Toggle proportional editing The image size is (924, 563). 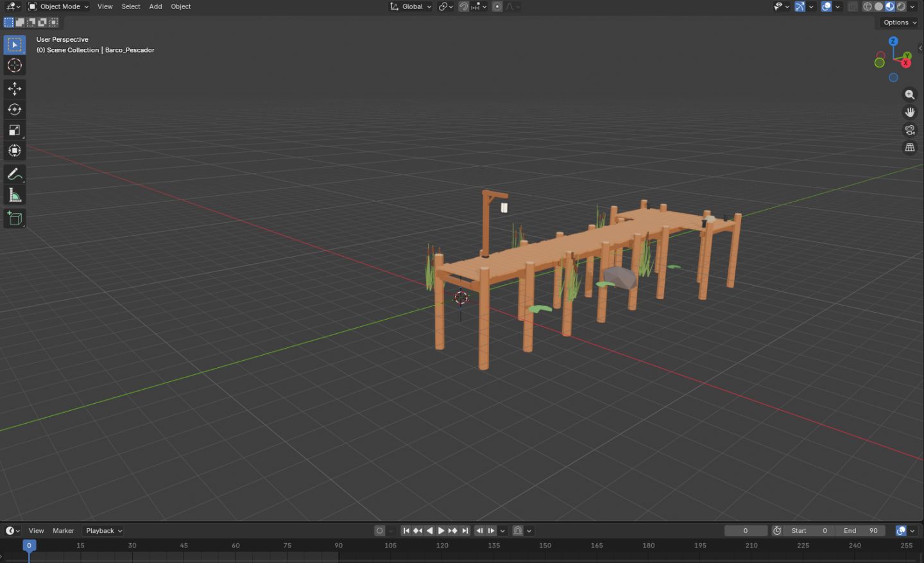click(x=497, y=6)
